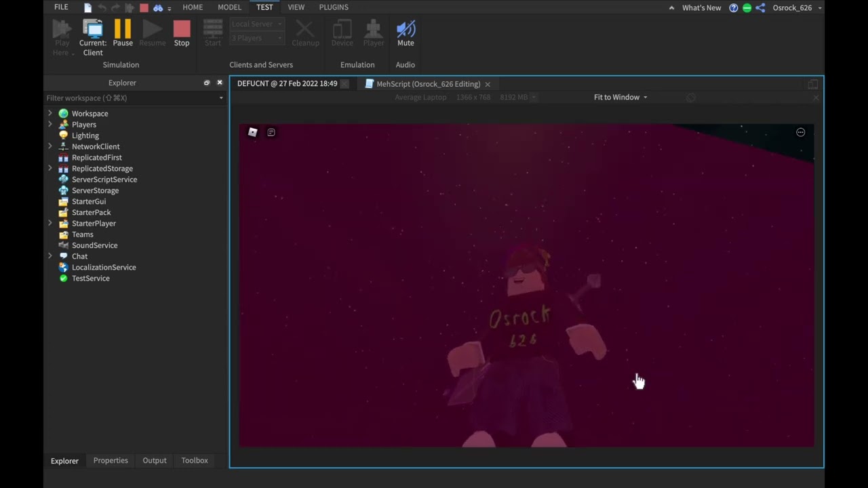The height and width of the screenshot is (488, 868).
Task: Select the DEFUCNT @ 27 Feb 2022 tab
Action: (x=287, y=83)
